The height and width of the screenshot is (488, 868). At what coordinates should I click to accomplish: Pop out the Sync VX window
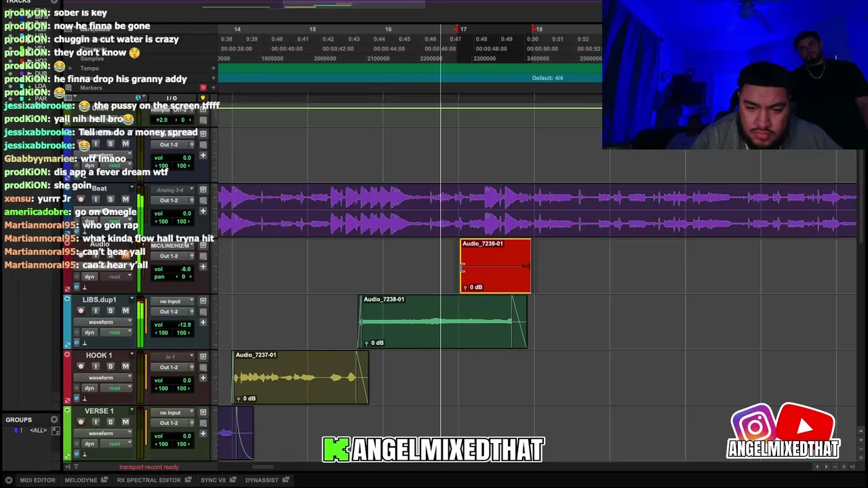point(233,480)
